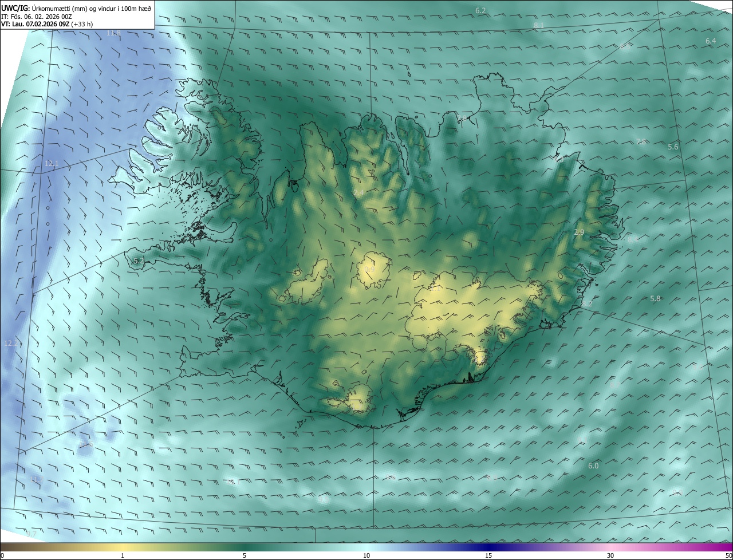
Task: Click the 12.1 value label on the map
Action: [52, 164]
